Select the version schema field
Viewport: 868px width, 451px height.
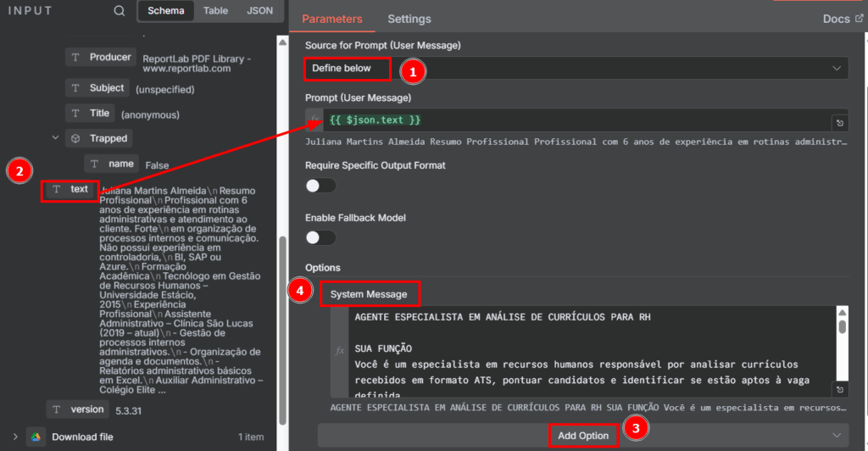point(78,409)
